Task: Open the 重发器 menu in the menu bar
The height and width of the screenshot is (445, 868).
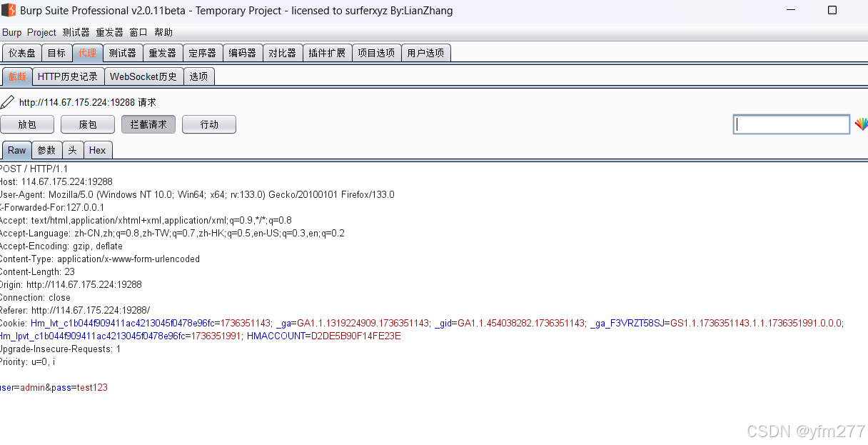Action: (109, 32)
